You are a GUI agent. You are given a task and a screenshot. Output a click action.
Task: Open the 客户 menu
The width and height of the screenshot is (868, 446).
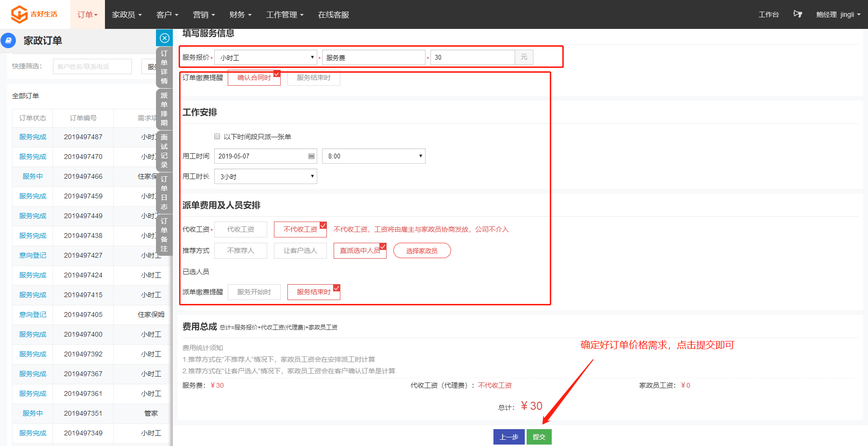pos(168,14)
